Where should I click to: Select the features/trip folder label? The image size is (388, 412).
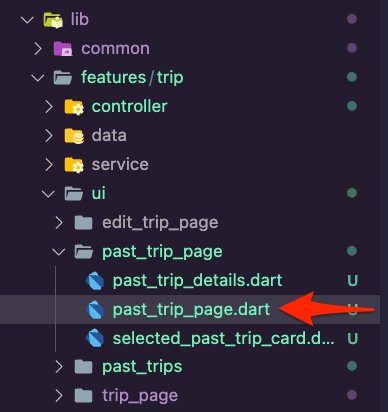132,78
